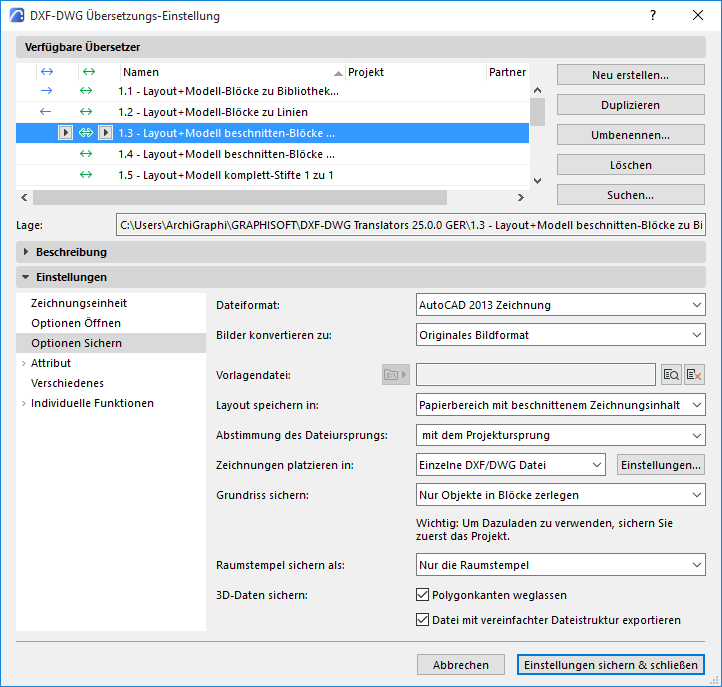Click the Duplizieren button
722x687 pixels.
coord(630,105)
